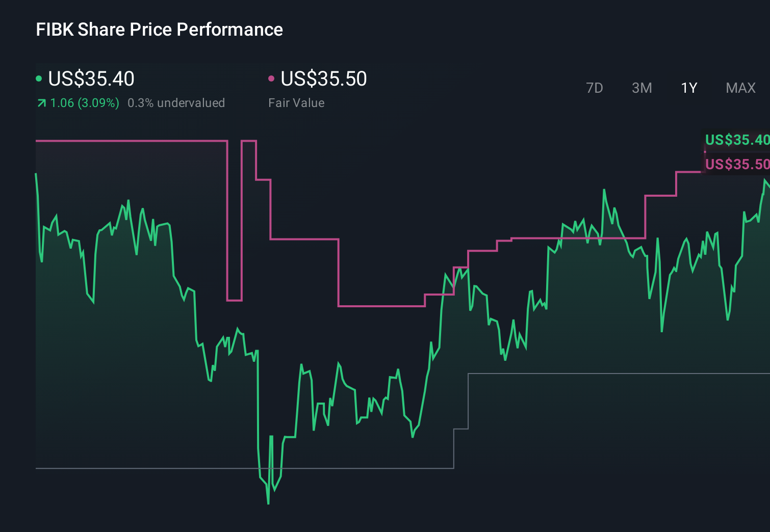Click the green upward trend arrow icon

pos(42,103)
